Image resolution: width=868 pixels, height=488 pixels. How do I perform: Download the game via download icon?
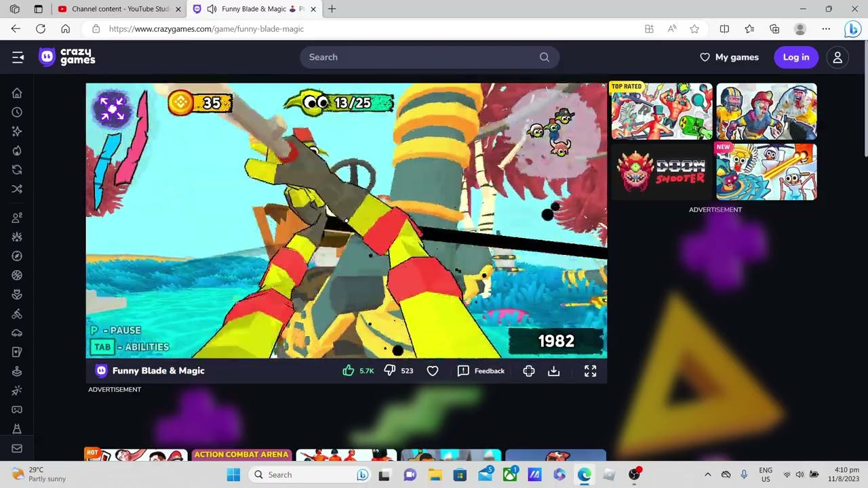(554, 371)
